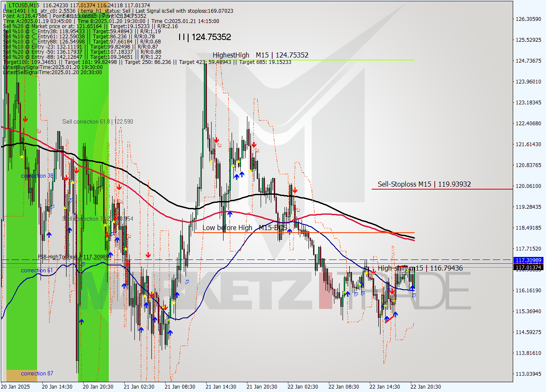This screenshot has width=546, height=392.
Task: Click the correction 61 label
Action: coord(37,270)
